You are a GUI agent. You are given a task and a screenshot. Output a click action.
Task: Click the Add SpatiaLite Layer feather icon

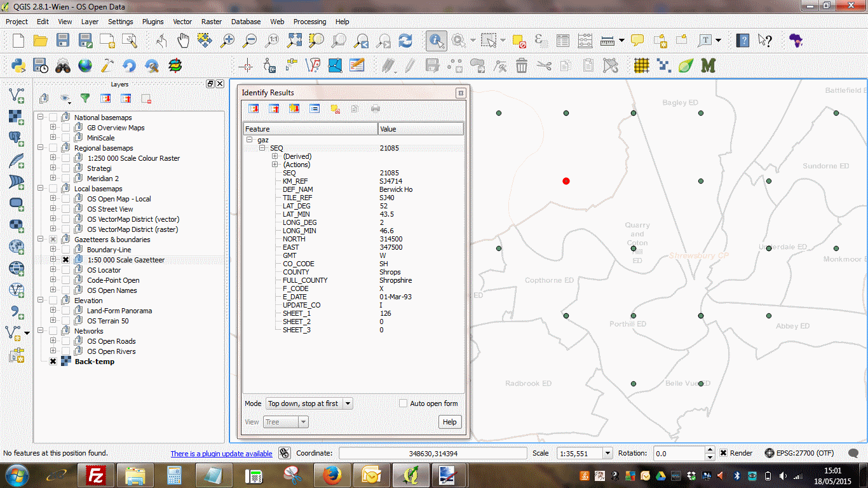[17, 160]
